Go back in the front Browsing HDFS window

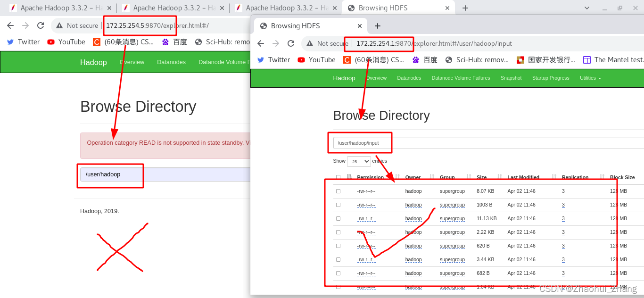coord(261,43)
